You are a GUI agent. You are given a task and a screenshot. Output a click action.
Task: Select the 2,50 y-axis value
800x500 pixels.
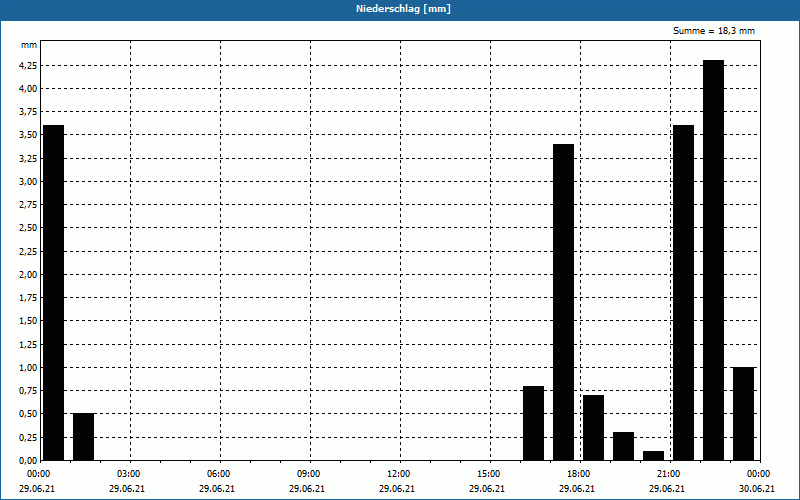tap(28, 228)
